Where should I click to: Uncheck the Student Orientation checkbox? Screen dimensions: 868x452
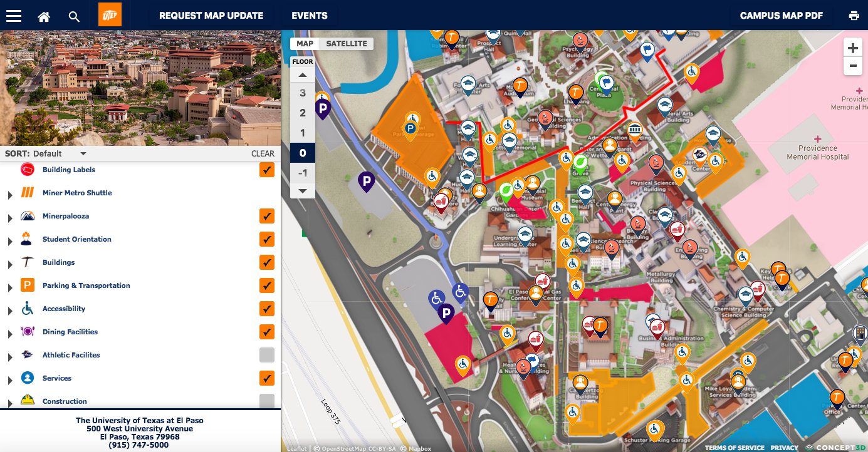[267, 239]
